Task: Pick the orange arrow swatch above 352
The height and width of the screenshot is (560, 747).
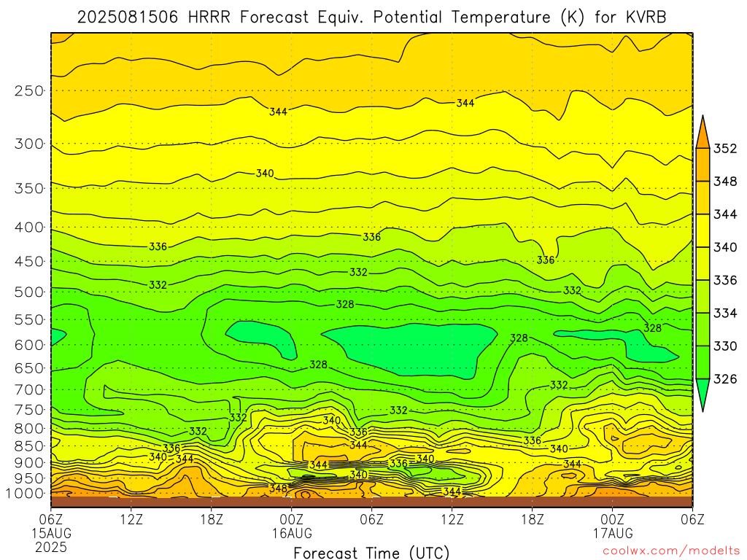Action: pos(703,136)
